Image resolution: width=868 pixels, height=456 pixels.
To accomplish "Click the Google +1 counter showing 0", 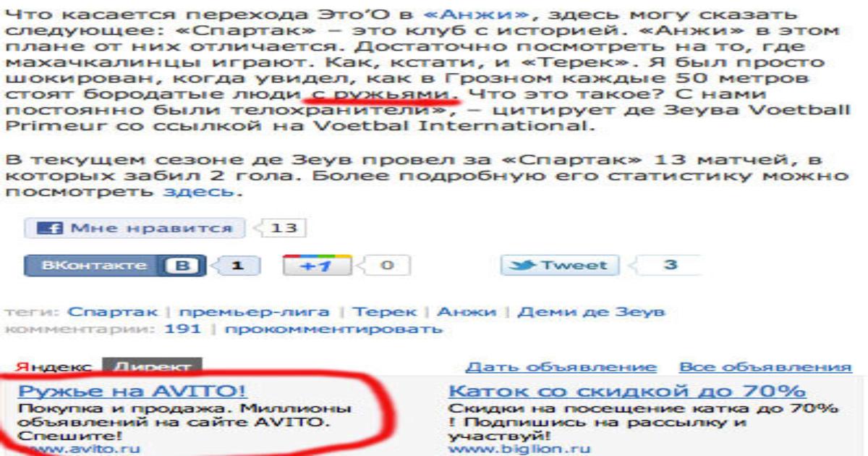I will 387,266.
